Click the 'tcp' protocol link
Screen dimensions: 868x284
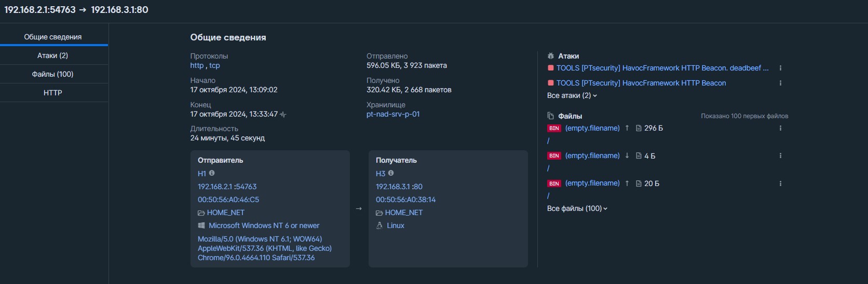(x=215, y=65)
